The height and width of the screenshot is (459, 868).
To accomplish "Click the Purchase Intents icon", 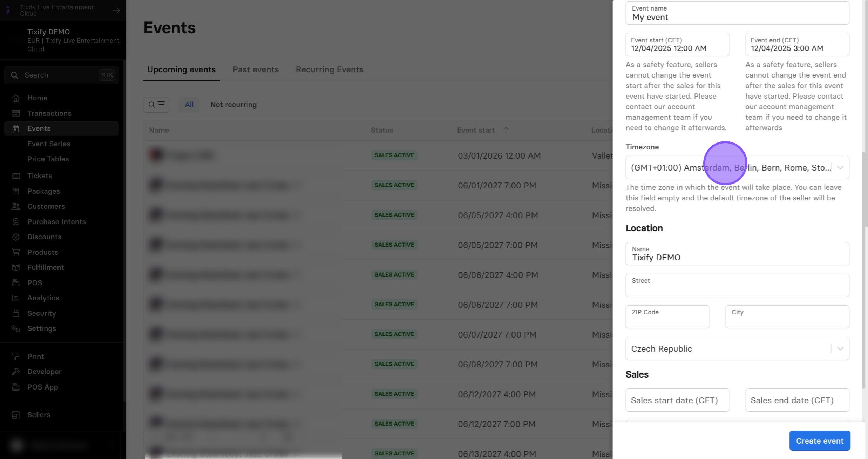I will tap(15, 222).
